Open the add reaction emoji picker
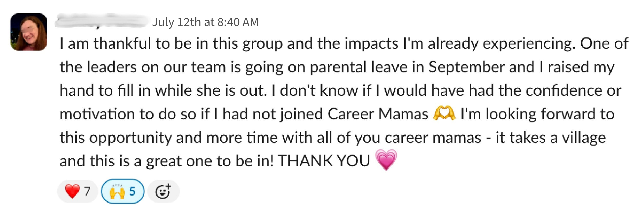 coord(163,191)
